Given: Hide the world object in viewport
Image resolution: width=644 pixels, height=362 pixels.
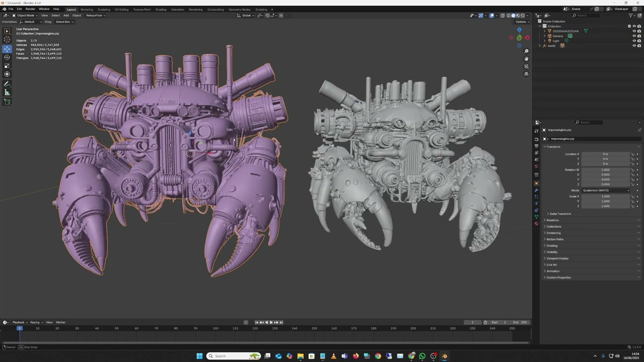Looking at the screenshot, I should (x=634, y=46).
